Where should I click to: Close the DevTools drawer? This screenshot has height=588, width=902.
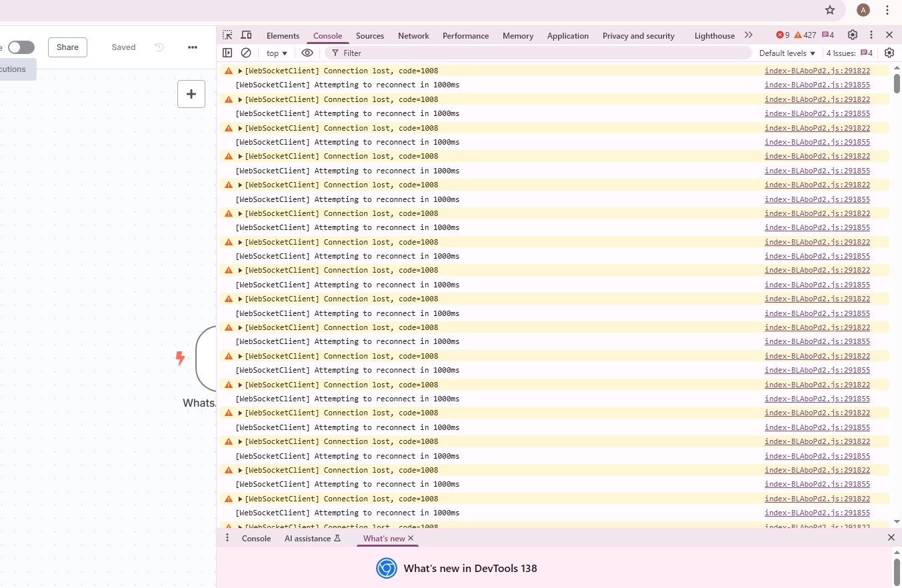tap(891, 537)
